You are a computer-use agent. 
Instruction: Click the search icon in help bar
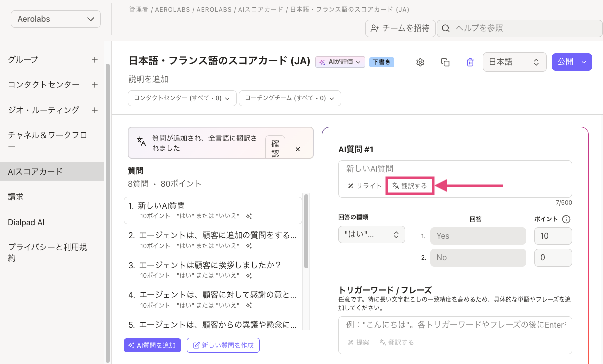point(446,28)
